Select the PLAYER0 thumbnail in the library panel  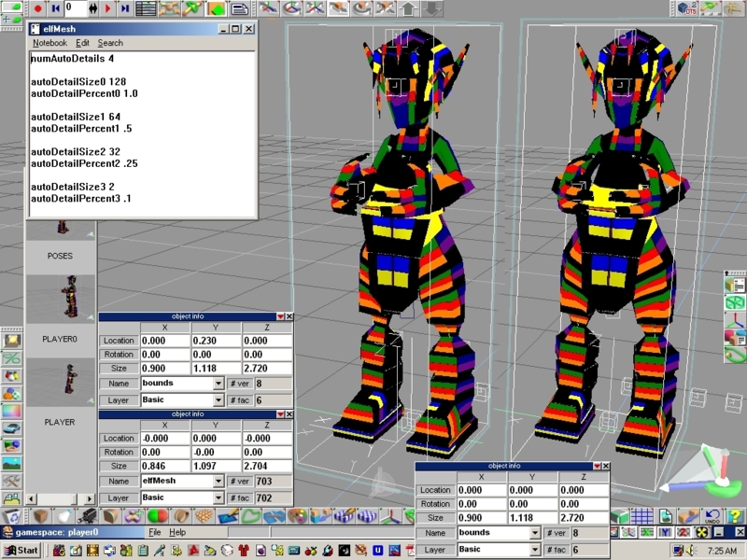pyautogui.click(x=61, y=297)
